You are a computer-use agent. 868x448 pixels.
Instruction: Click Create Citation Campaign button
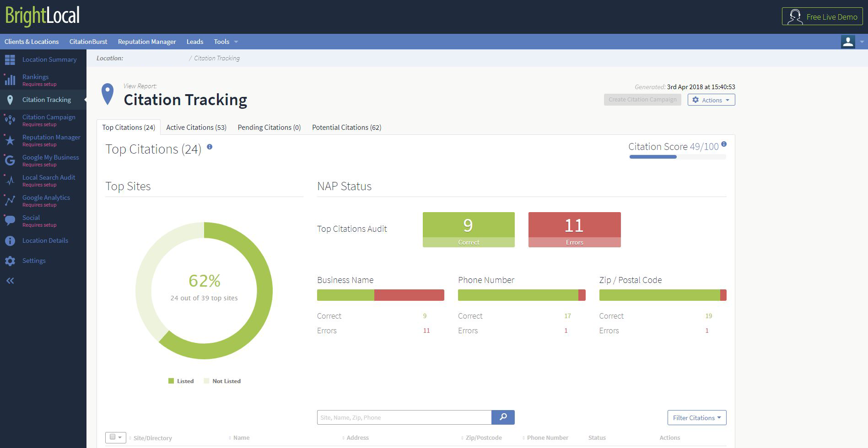(642, 100)
